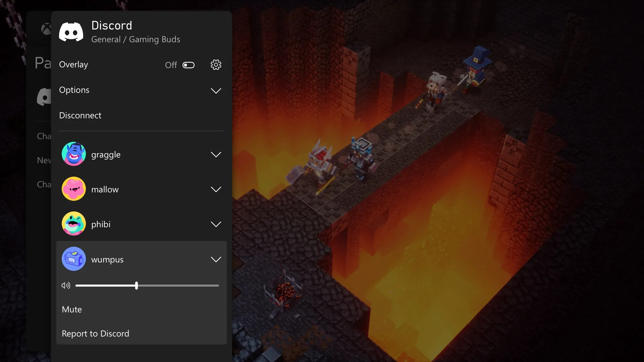
Task: Enable the Overlay toggle switch
Action: pyautogui.click(x=187, y=65)
